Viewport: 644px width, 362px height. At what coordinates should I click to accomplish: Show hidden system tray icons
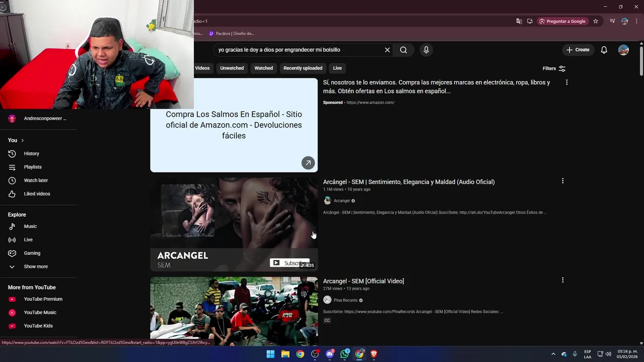click(x=553, y=354)
